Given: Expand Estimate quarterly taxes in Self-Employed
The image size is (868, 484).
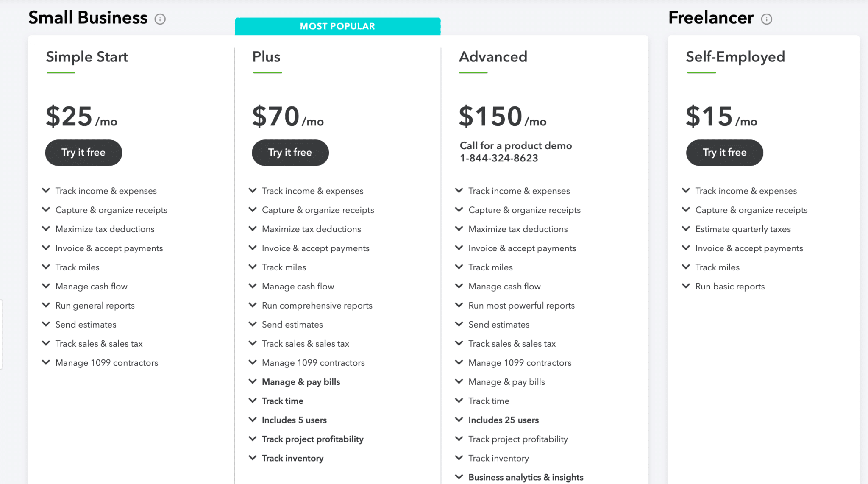Looking at the screenshot, I should point(686,229).
